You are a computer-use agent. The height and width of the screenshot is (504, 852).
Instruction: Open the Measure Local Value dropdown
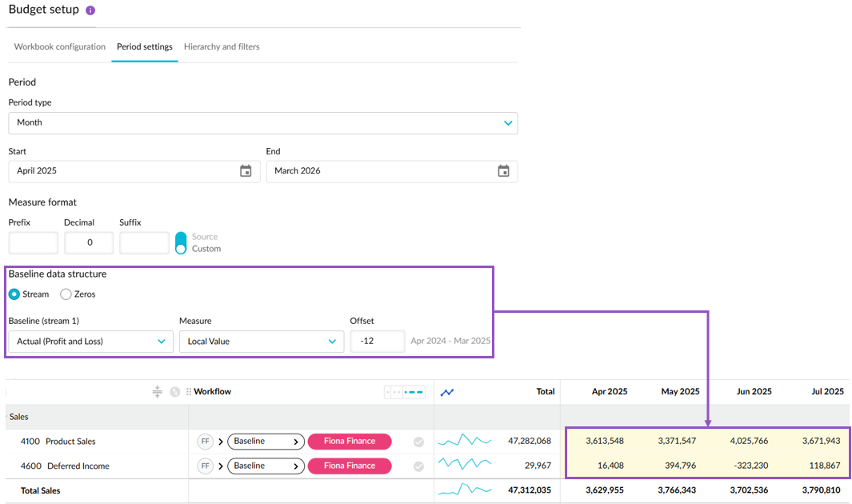point(261,342)
